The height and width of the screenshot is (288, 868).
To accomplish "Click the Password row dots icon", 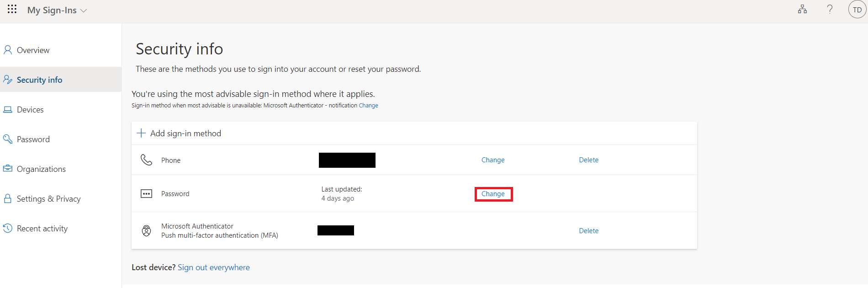I will click(146, 194).
